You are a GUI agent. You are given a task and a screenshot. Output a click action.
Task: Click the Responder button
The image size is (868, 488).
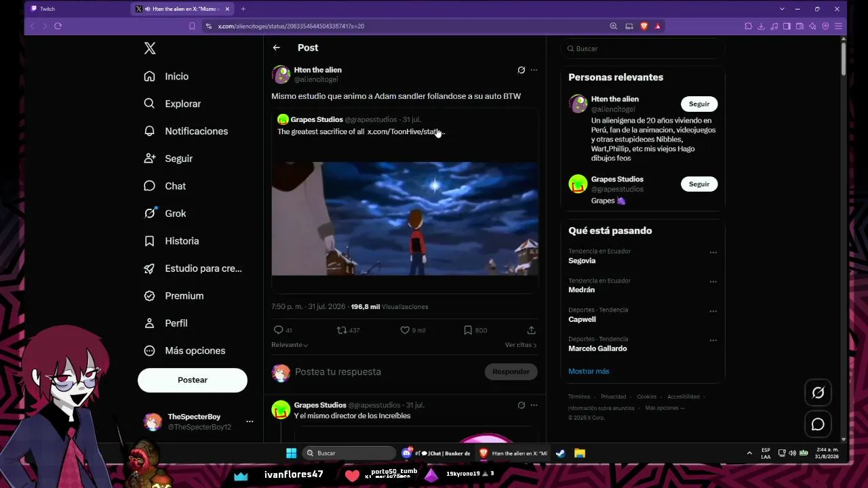pos(511,371)
